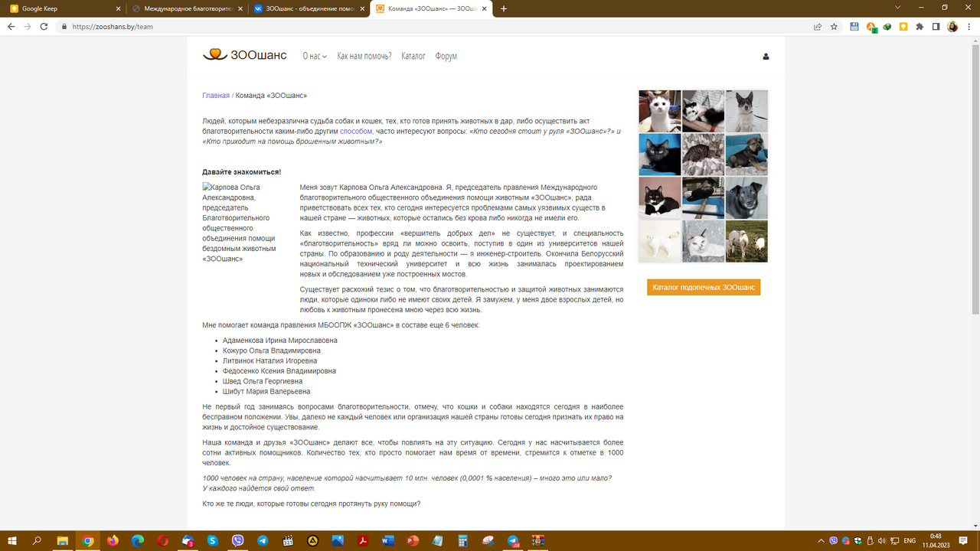Click the user account icon in site header

766,57
